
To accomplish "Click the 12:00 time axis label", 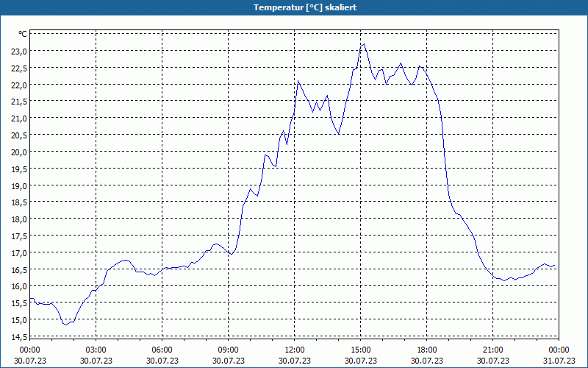I will tap(295, 350).
